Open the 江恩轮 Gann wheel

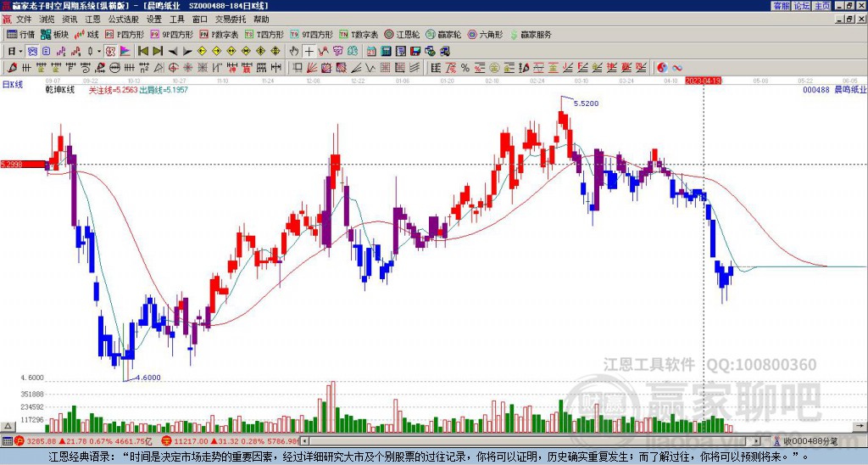tap(402, 34)
